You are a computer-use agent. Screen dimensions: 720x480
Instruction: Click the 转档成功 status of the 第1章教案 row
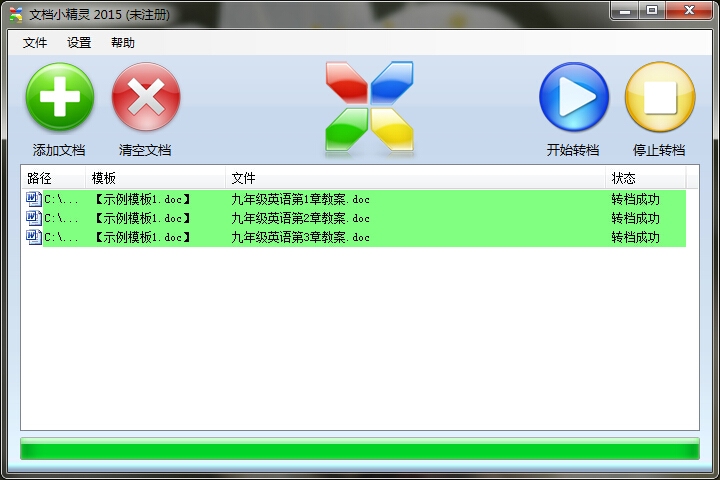click(x=636, y=199)
